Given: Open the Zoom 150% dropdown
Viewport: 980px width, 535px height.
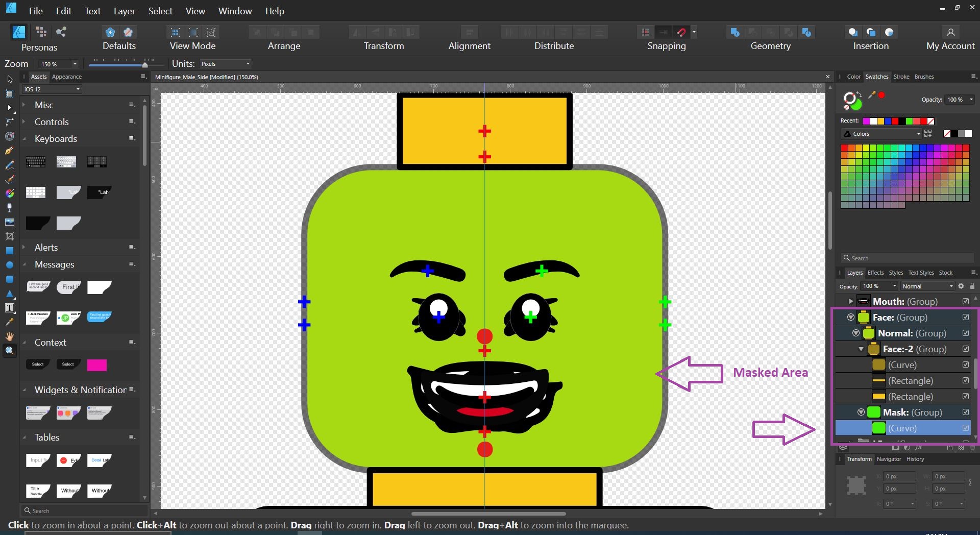Looking at the screenshot, I should coord(75,64).
